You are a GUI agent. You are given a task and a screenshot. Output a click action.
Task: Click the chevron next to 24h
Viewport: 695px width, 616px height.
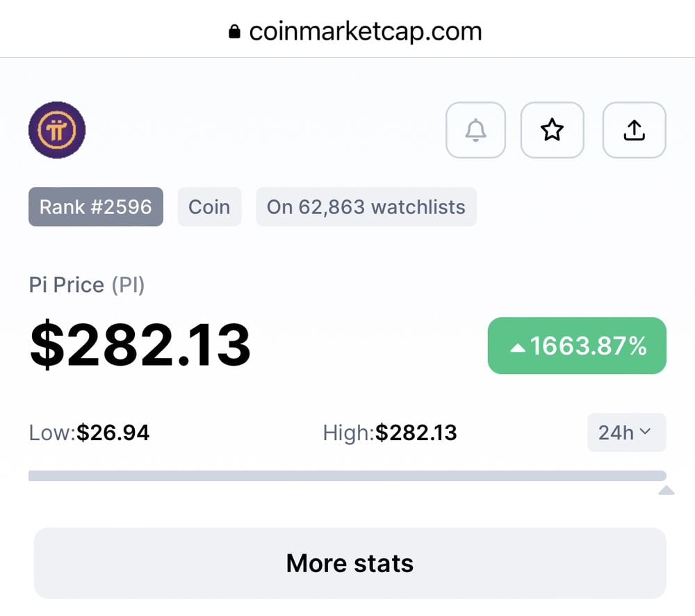tap(645, 432)
